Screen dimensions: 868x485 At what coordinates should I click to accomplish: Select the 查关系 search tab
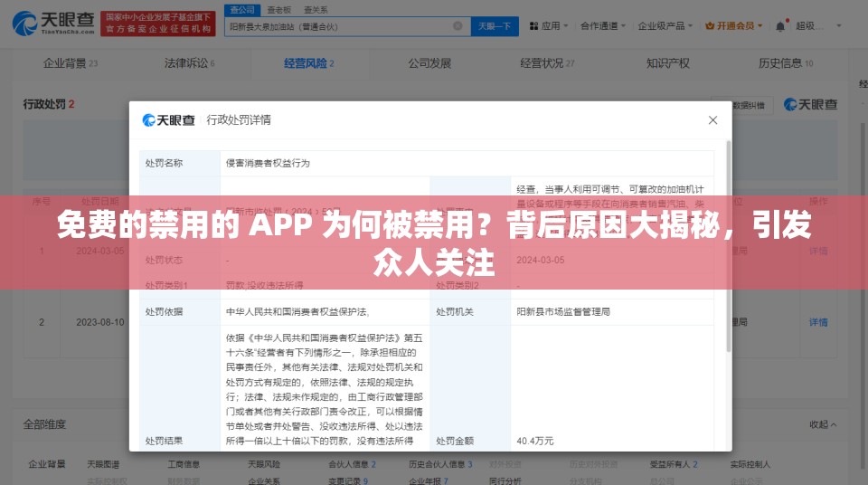(x=316, y=10)
